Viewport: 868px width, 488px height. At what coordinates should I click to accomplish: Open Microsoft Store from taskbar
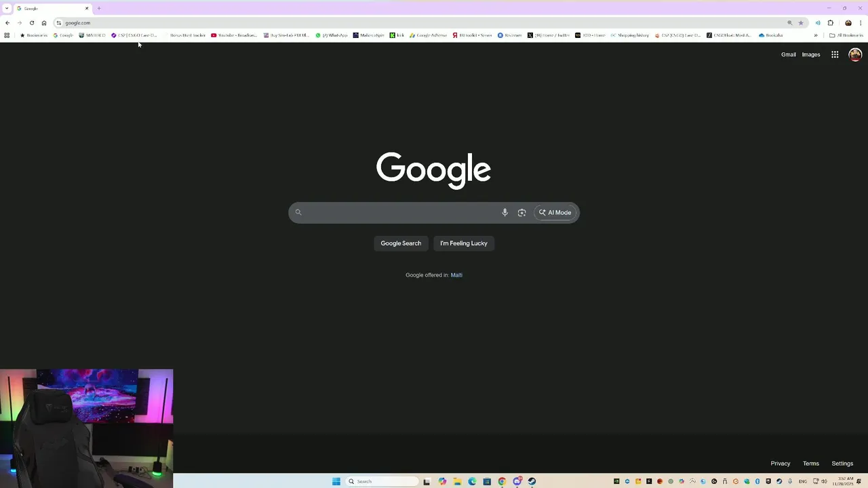tap(487, 481)
